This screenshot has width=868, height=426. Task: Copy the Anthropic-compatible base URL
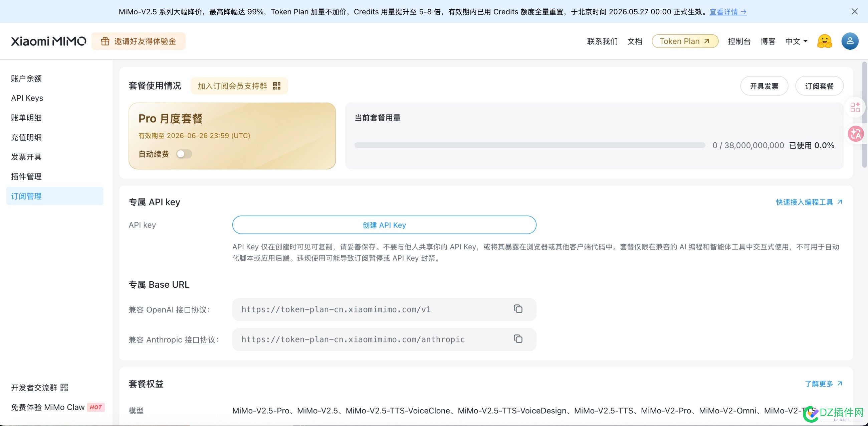pyautogui.click(x=518, y=339)
